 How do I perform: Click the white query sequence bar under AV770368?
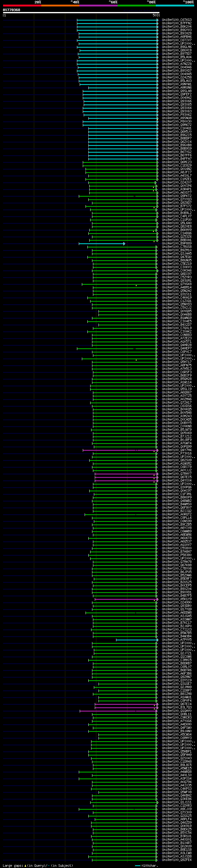coord(81,12)
